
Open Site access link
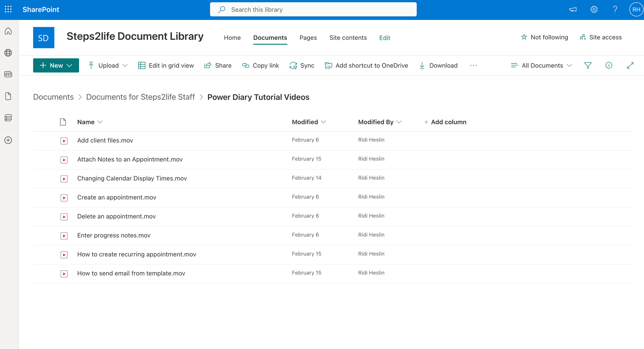[601, 37]
